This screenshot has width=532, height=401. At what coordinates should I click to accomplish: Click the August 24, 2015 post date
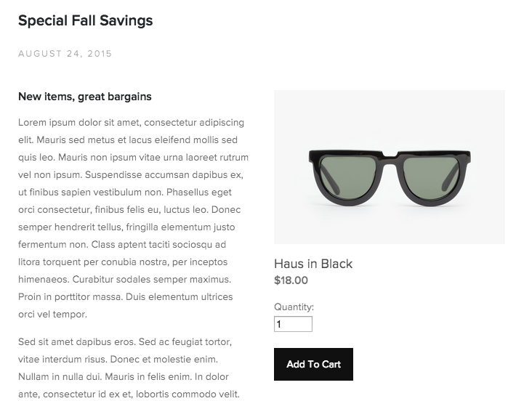[65, 53]
